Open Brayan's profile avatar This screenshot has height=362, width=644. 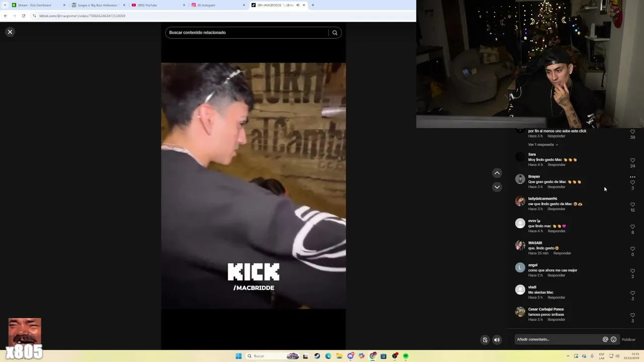coord(520,179)
